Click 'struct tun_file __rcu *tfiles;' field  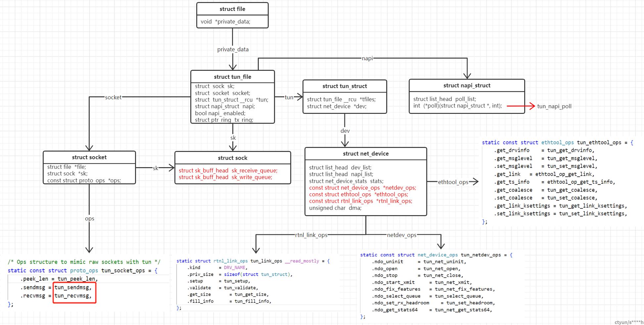(x=341, y=99)
